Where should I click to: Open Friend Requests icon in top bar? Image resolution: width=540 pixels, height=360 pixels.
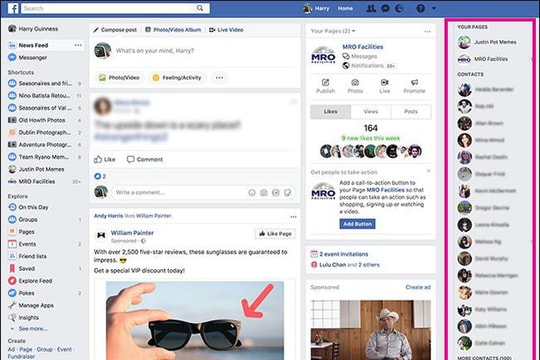pyautogui.click(x=371, y=8)
